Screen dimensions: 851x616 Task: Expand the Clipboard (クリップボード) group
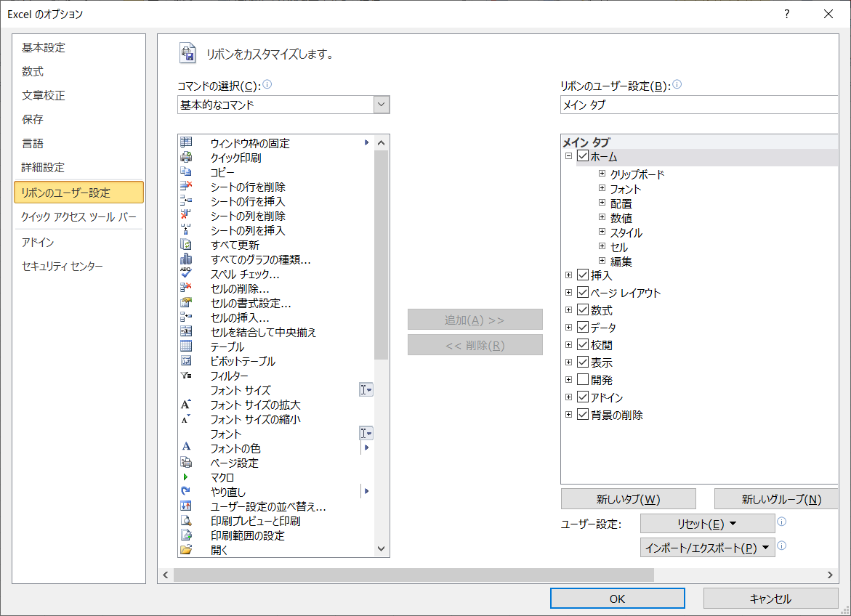(x=602, y=174)
